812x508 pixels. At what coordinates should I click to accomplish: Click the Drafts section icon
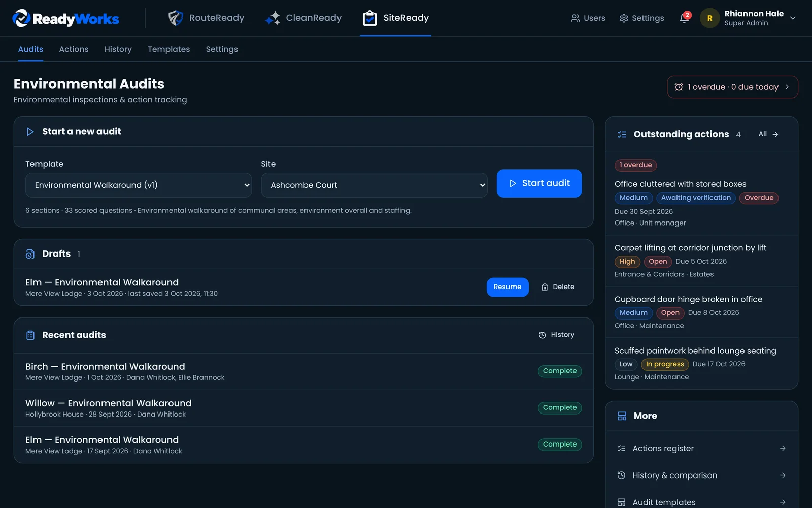click(x=30, y=254)
